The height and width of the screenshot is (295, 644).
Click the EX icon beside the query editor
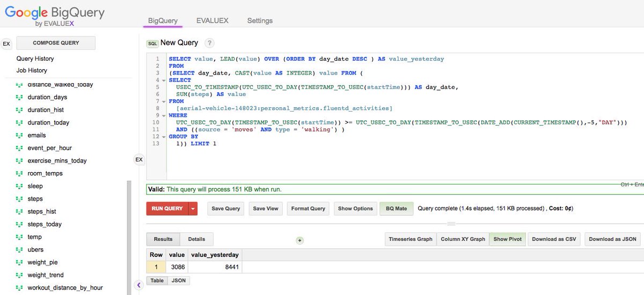point(139,159)
